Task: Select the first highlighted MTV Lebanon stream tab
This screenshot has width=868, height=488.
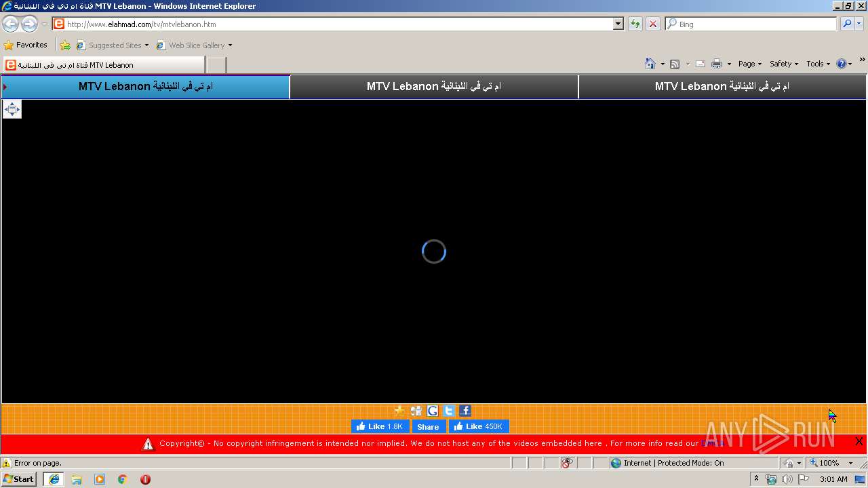Action: pyautogui.click(x=145, y=87)
